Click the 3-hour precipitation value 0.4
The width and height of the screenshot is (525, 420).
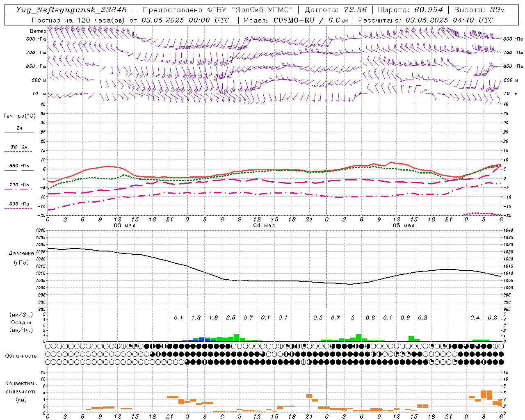point(475,317)
